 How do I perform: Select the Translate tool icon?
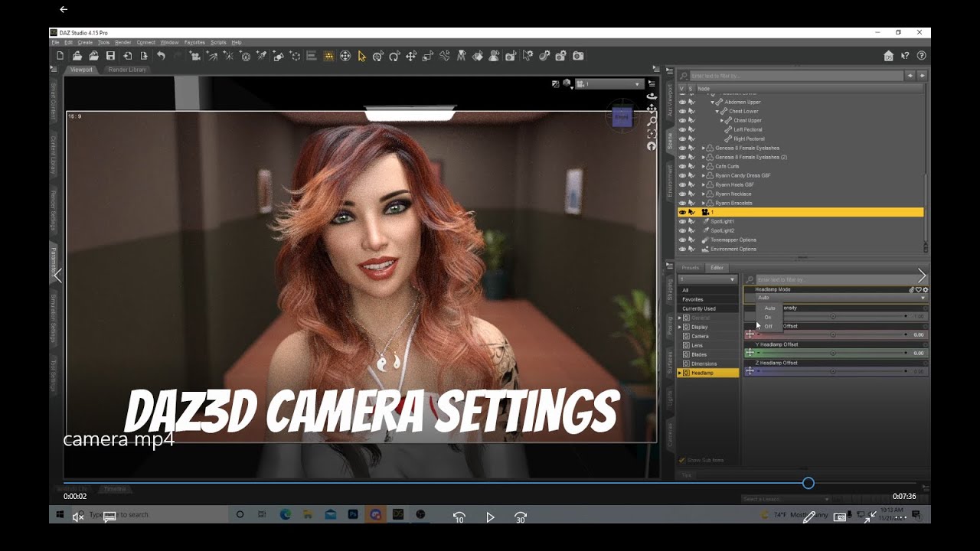point(411,56)
